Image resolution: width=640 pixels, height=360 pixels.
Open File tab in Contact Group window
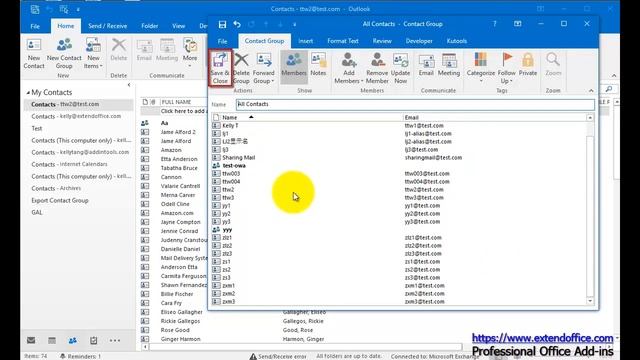click(222, 41)
